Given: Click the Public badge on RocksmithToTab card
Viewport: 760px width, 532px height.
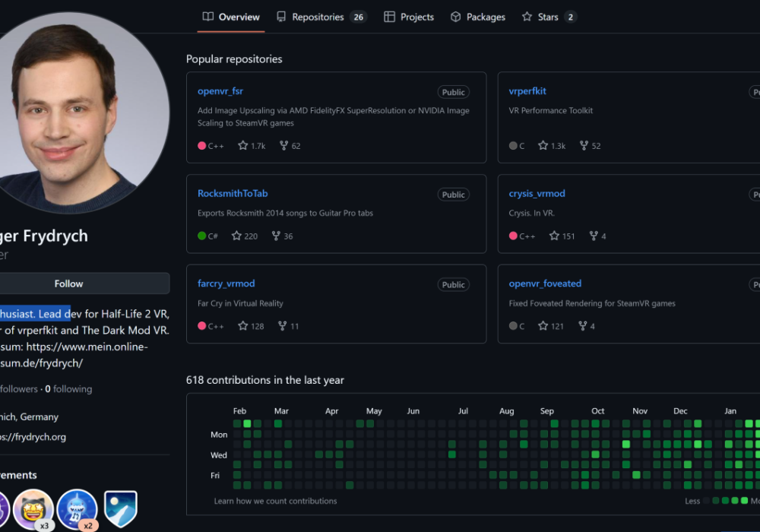Looking at the screenshot, I should pyautogui.click(x=453, y=195).
